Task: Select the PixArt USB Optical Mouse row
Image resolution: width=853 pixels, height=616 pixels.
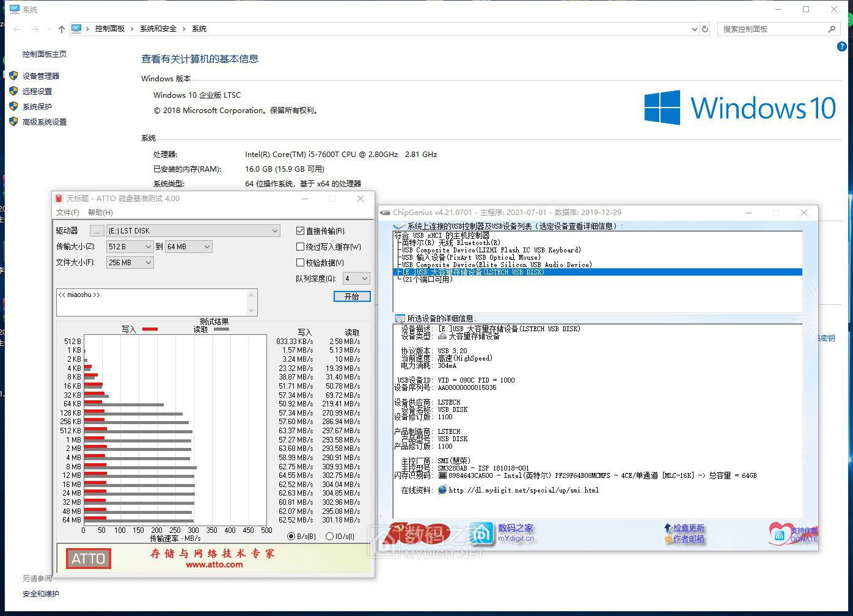Action: pyautogui.click(x=470, y=257)
